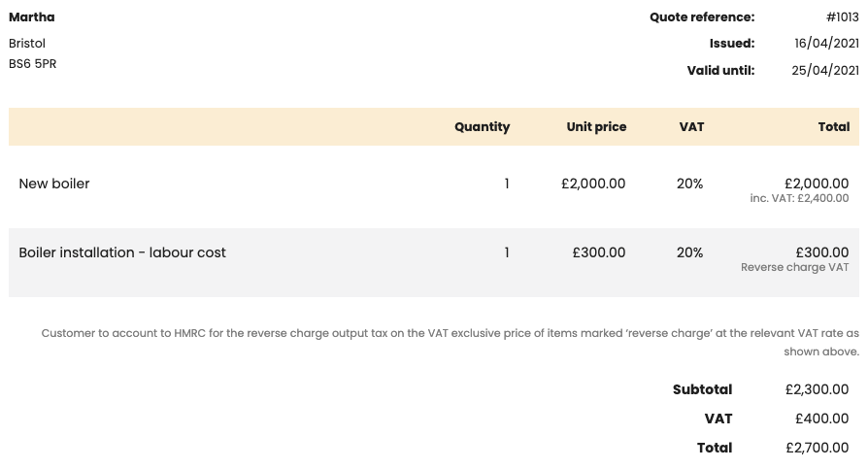Click the VAT amount £400.00
Image resolution: width=868 pixels, height=469 pixels.
pyautogui.click(x=821, y=419)
